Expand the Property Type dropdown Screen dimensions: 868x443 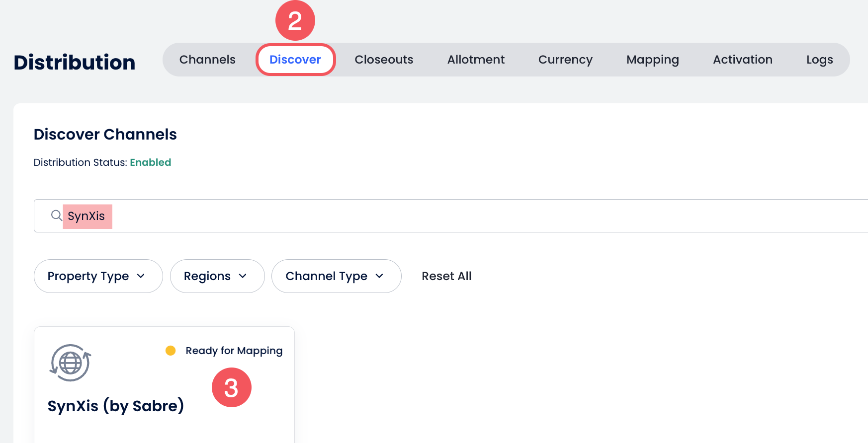coord(98,276)
